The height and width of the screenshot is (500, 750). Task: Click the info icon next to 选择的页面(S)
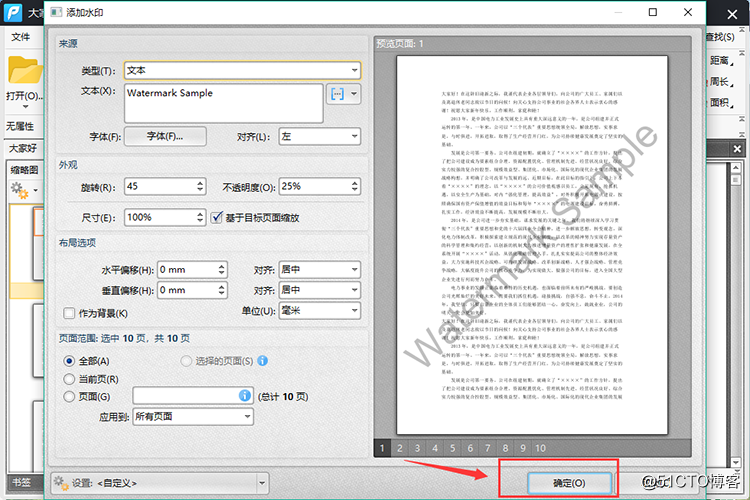tap(262, 361)
